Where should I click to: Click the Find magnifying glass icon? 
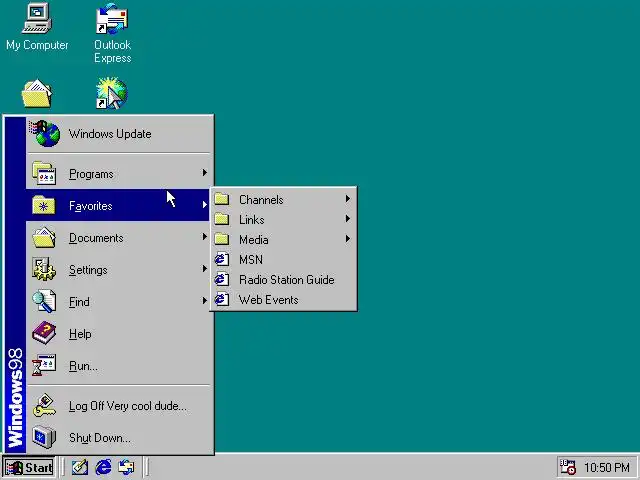(44, 301)
